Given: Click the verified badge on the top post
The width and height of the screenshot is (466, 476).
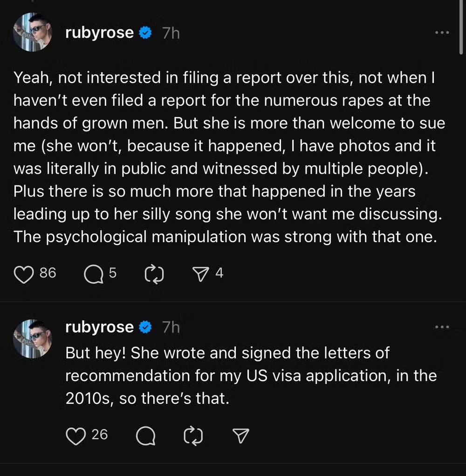Looking at the screenshot, I should [x=146, y=33].
